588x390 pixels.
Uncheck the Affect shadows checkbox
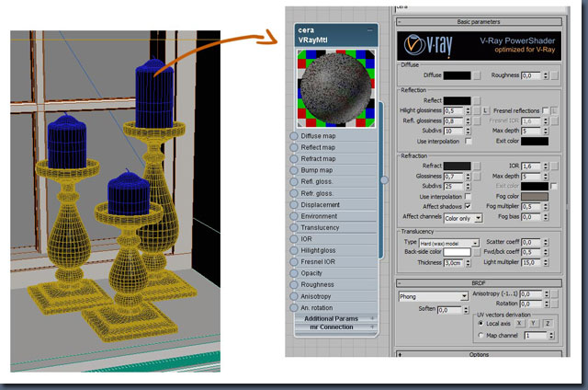coord(468,206)
